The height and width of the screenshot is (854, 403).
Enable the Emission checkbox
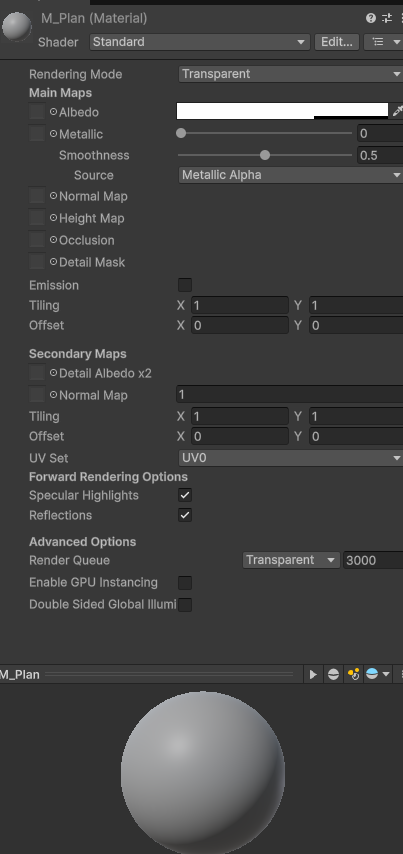click(x=185, y=285)
